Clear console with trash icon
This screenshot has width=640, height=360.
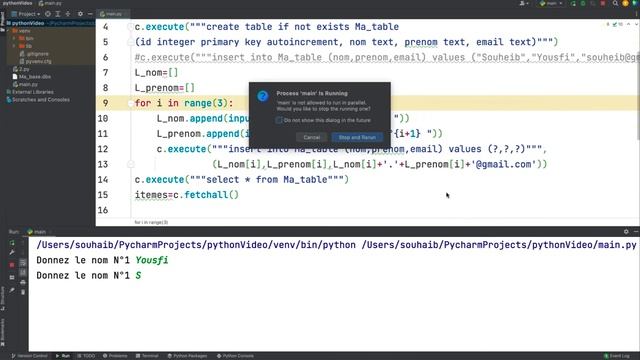click(23, 292)
